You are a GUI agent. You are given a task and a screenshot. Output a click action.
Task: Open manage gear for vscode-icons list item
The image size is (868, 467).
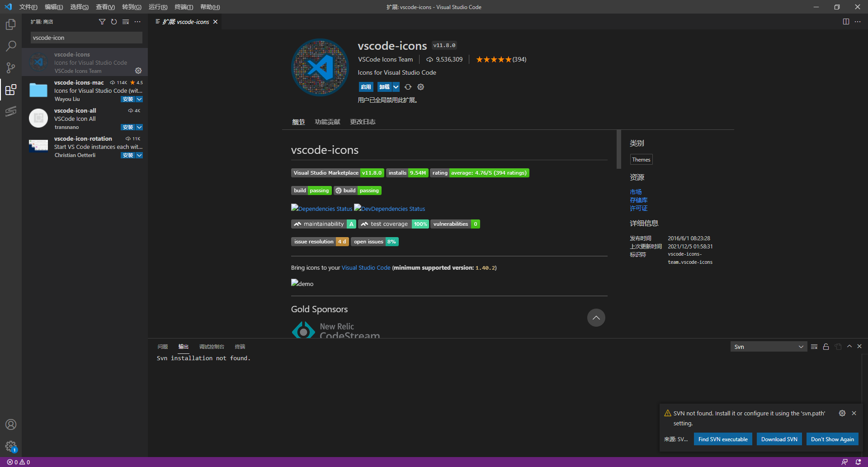pyautogui.click(x=138, y=71)
